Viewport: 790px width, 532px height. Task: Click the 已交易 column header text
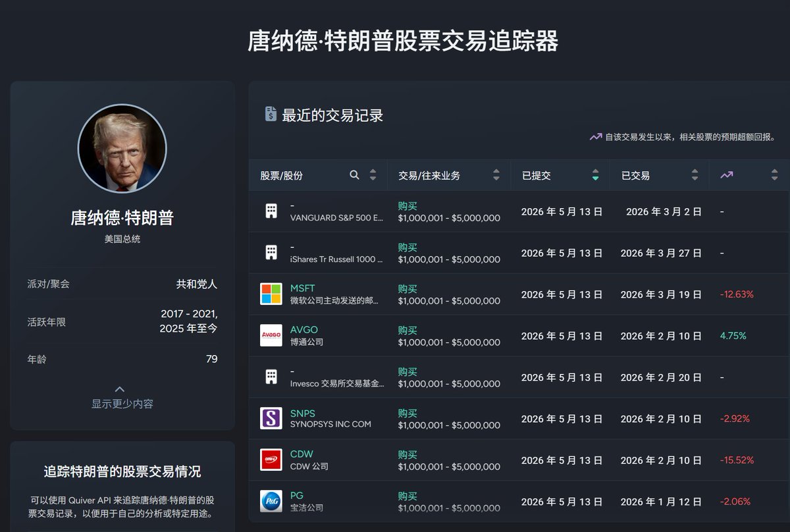(x=635, y=176)
